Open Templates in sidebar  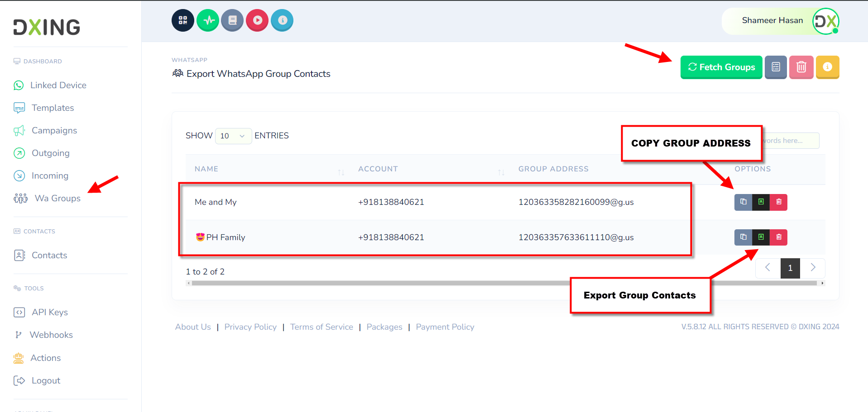44,108
